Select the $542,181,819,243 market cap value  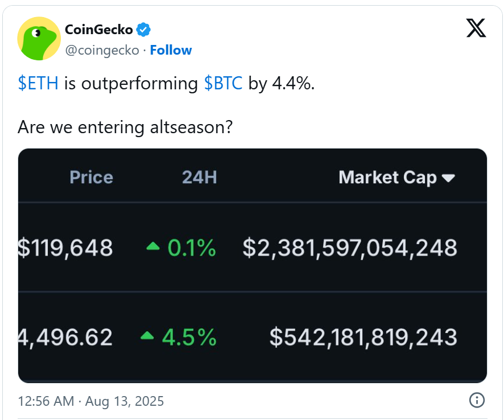coord(363,337)
